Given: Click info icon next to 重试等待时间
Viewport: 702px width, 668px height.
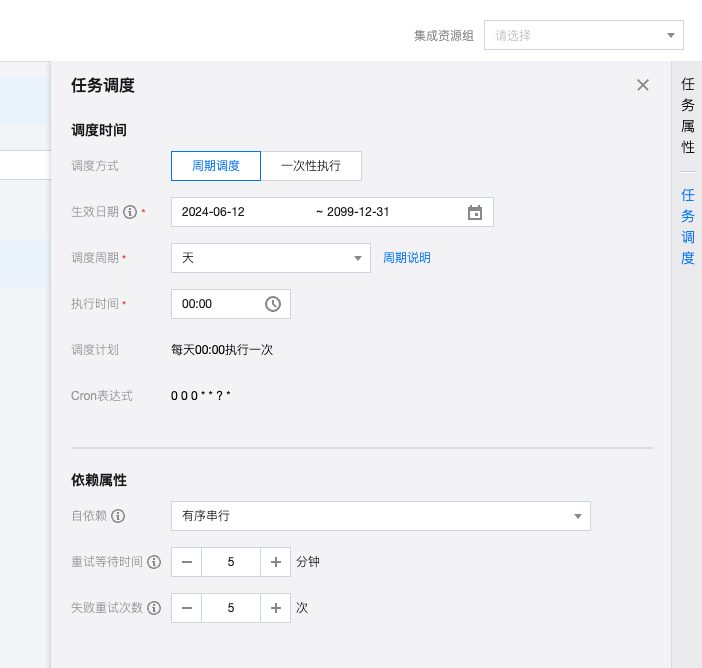Looking at the screenshot, I should 154,562.
